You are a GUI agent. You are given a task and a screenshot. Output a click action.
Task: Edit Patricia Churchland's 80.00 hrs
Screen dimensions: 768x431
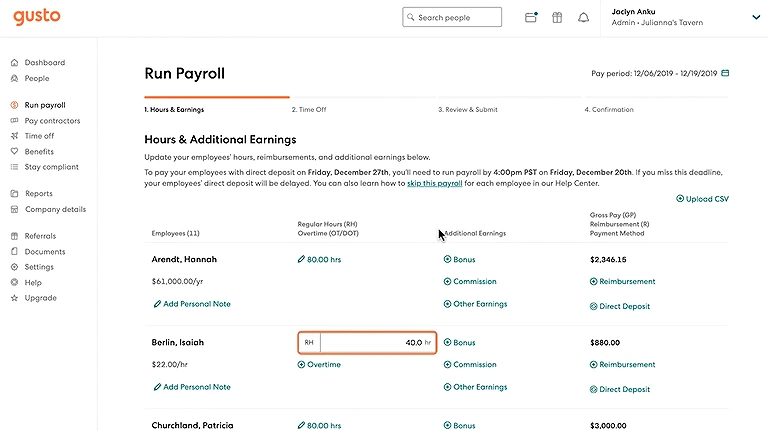tap(319, 426)
